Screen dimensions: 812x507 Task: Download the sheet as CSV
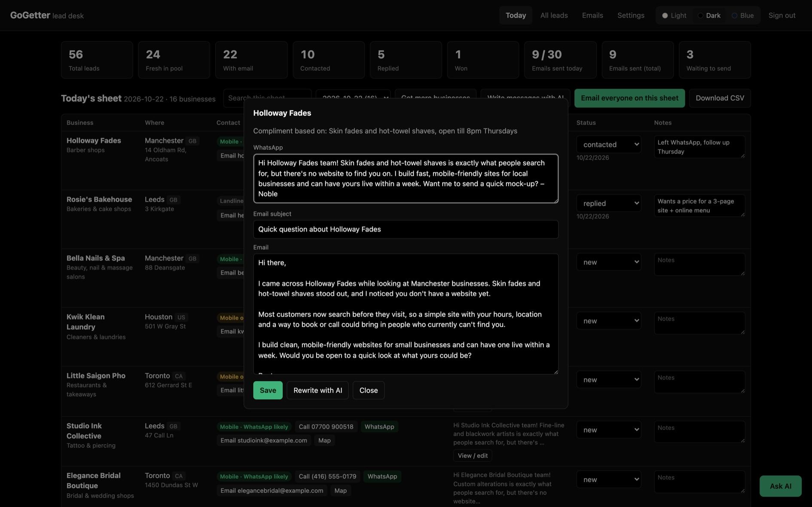coord(720,98)
